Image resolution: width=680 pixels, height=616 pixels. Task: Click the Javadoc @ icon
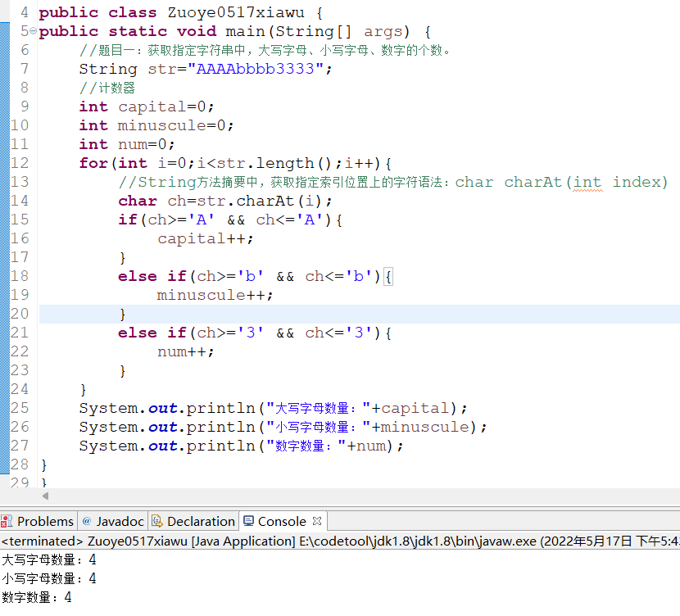[x=87, y=521]
